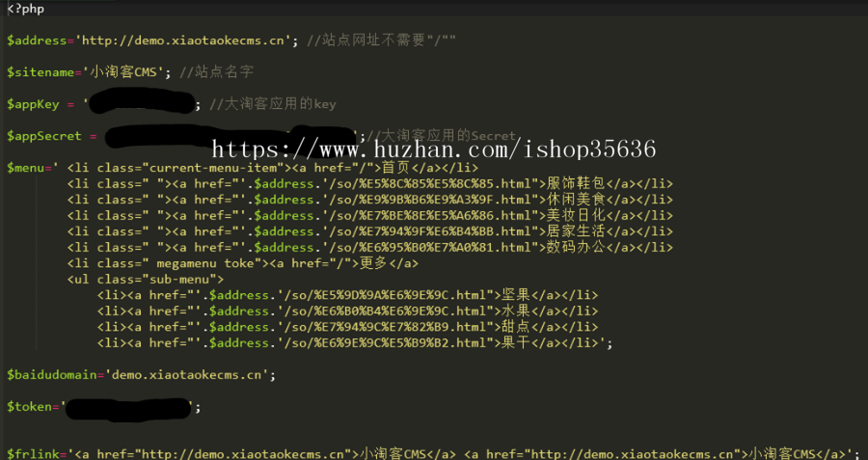This screenshot has height=460, width=868.
Task: Select the $token variable name
Action: 29,407
